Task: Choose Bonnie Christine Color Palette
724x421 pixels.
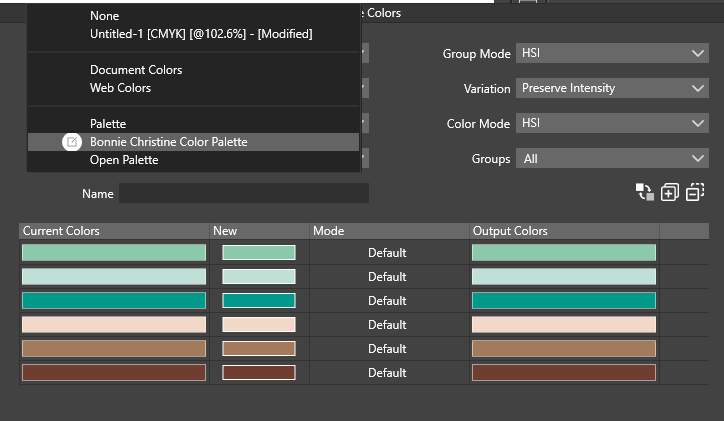Action: [168, 142]
